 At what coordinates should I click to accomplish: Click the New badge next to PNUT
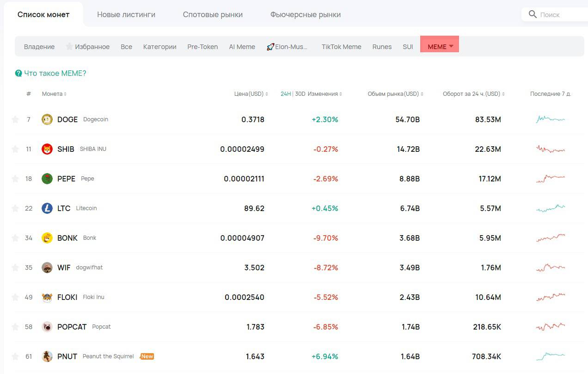(147, 356)
